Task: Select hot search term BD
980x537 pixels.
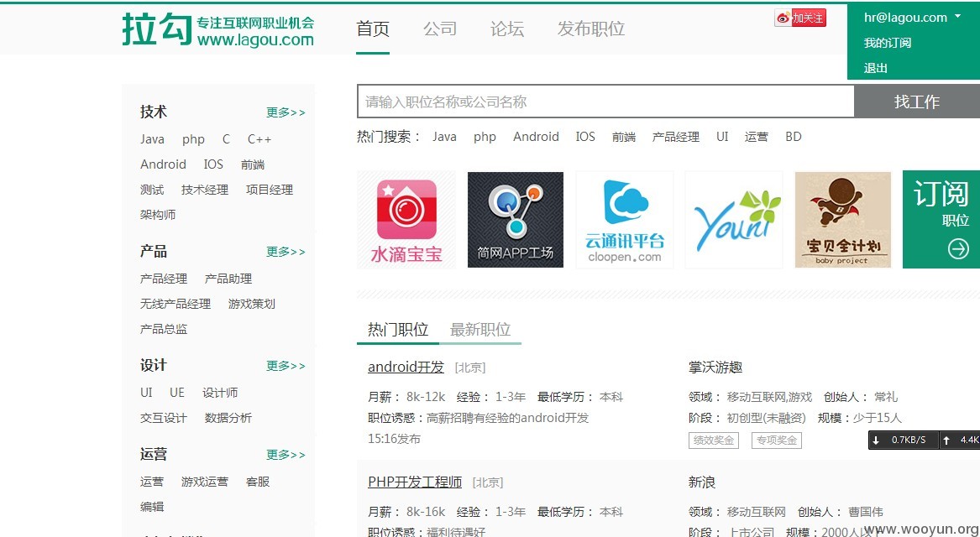Action: [x=793, y=137]
